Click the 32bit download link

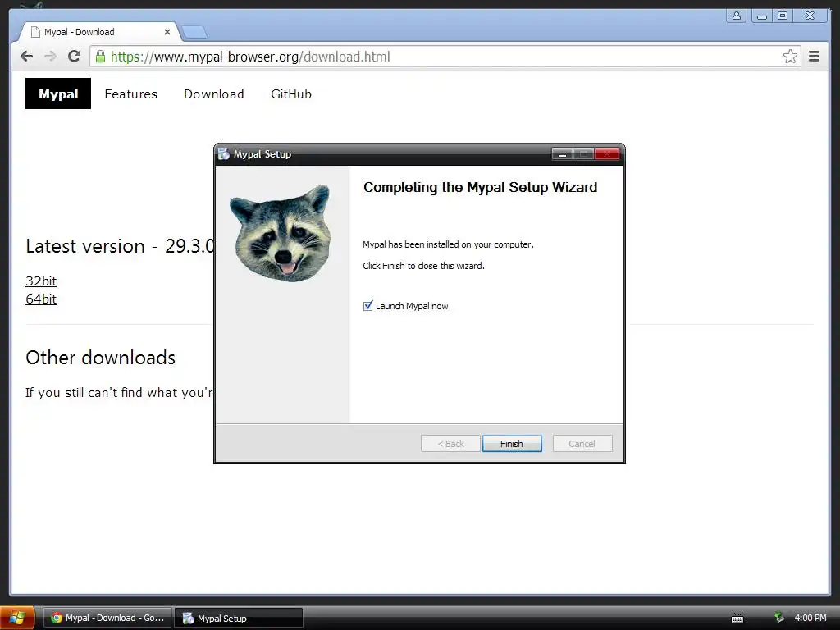pyautogui.click(x=41, y=281)
